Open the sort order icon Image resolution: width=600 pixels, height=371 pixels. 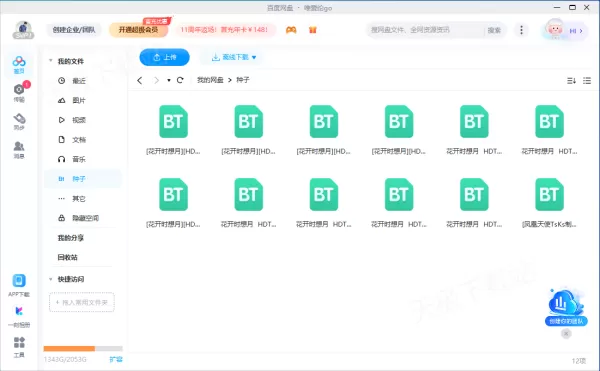pos(571,80)
